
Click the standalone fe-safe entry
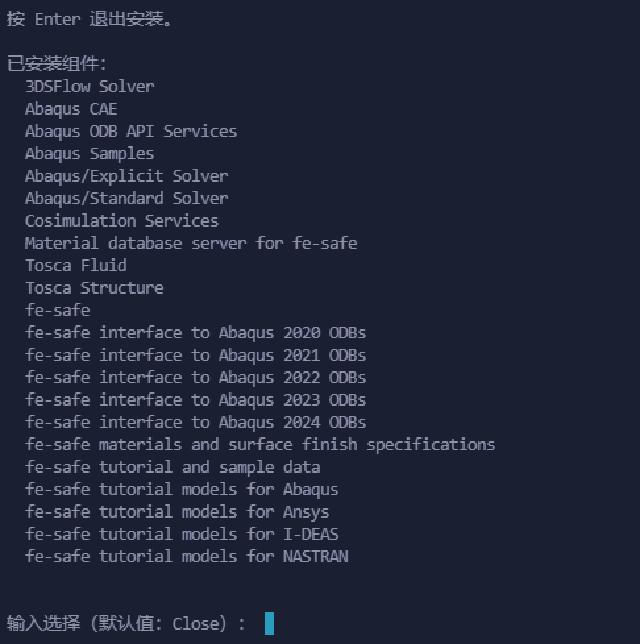[x=57, y=310]
